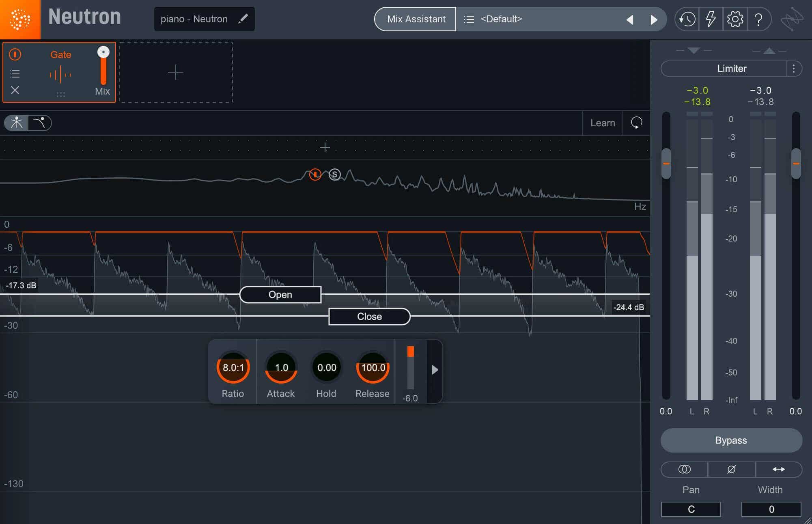812x524 pixels.
Task: Remove the Gate module with X
Action: [15, 90]
